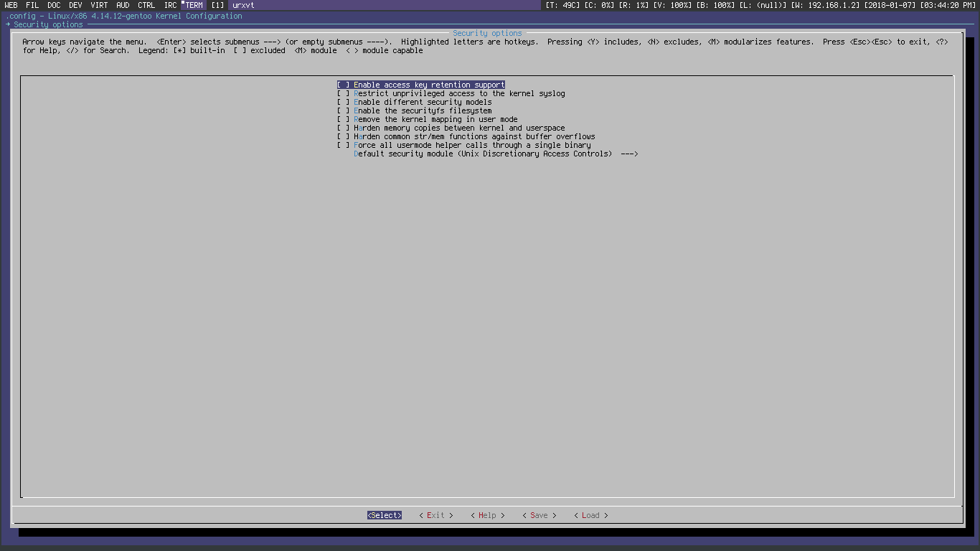This screenshot has height=551, width=980.
Task: Switch to the DEV workspace
Action: 76,5
